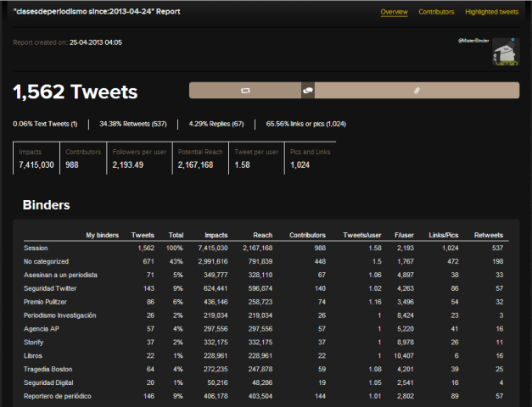Select the Retweets (537) stat
The height and width of the screenshot is (407, 532).
[x=133, y=124]
